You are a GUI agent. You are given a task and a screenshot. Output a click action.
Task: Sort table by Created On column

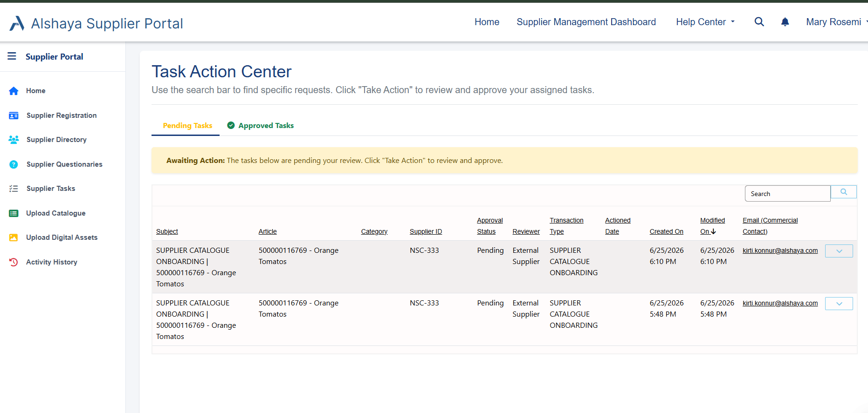(x=667, y=231)
